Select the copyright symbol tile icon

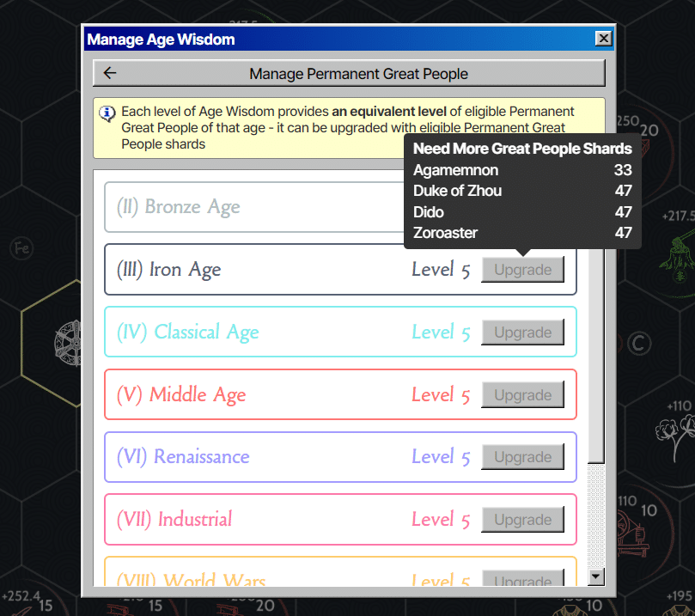pos(638,344)
